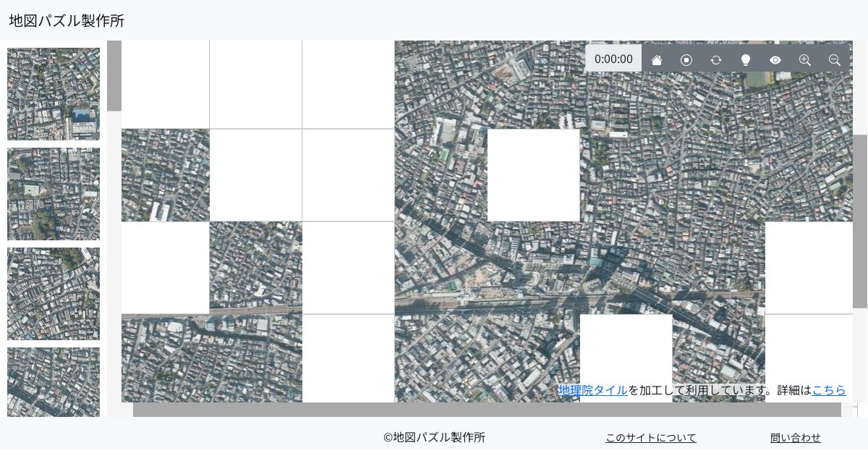Click the 問い合わせ contact link
The height and width of the screenshot is (456, 868).
tap(796, 438)
